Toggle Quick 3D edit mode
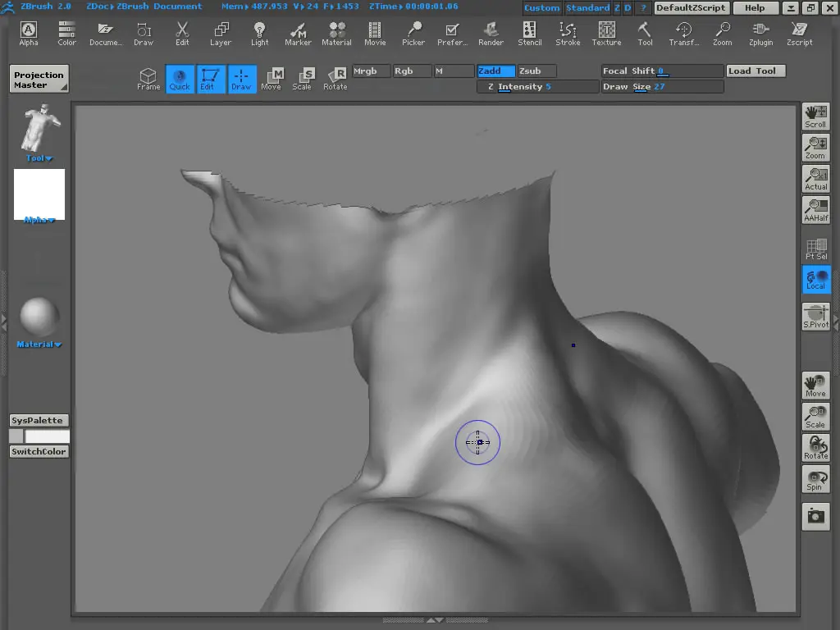Viewport: 840px width, 630px height. (180, 79)
